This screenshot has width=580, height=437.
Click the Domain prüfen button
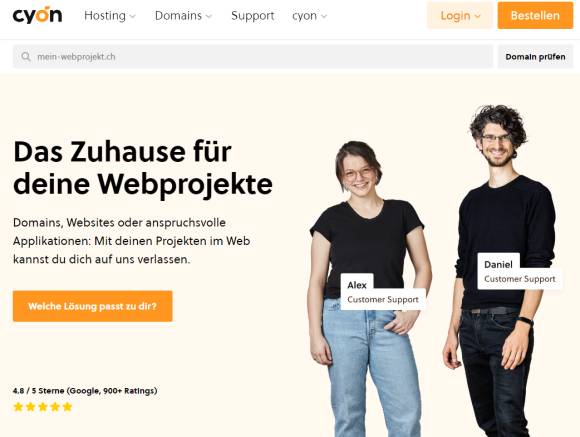[x=535, y=57]
